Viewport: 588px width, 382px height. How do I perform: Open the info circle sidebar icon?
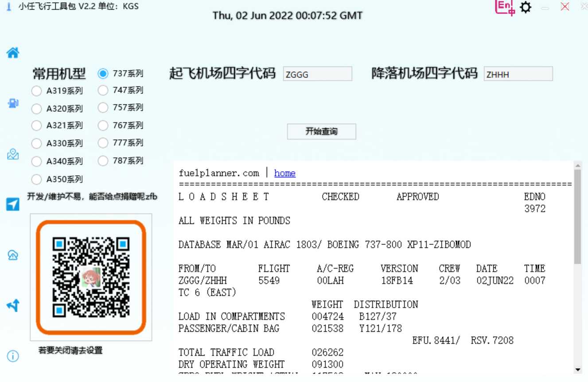[x=13, y=356]
